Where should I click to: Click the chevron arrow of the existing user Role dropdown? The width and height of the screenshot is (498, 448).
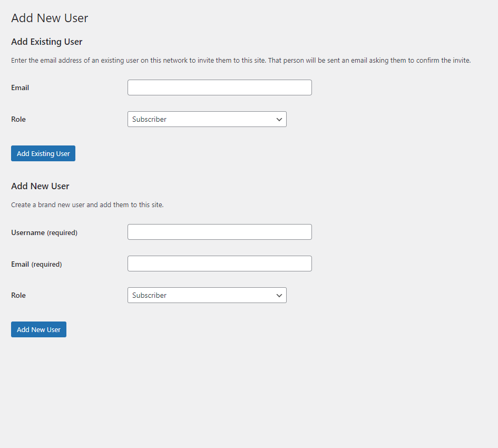(x=279, y=120)
